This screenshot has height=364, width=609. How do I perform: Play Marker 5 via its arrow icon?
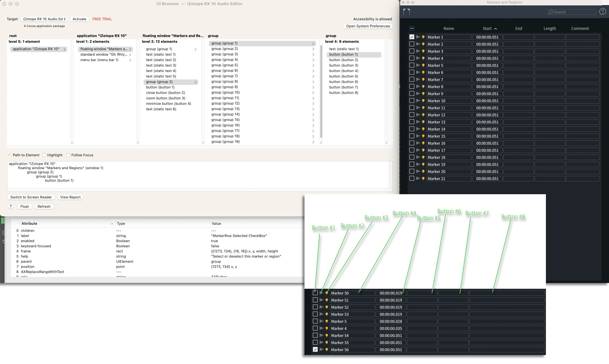(418, 65)
